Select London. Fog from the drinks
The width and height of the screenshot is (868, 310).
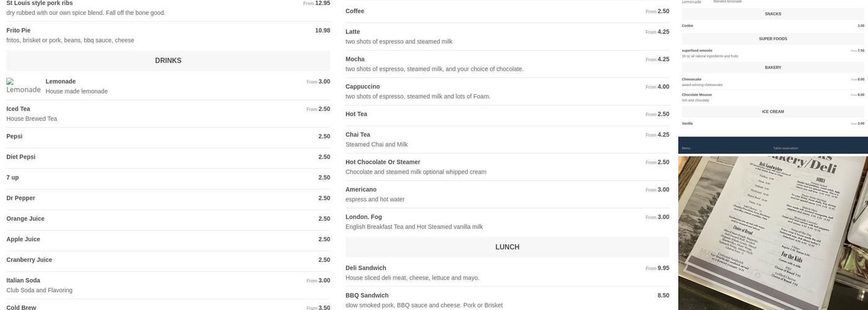tap(507, 221)
